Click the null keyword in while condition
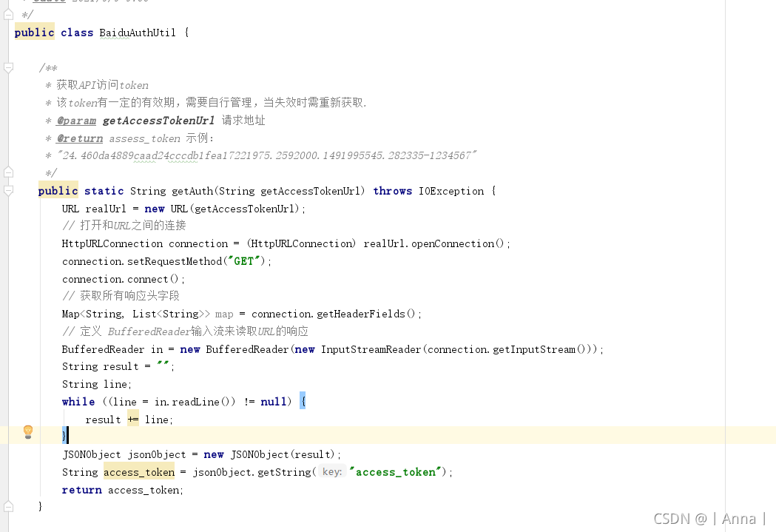776x532 pixels. (274, 402)
